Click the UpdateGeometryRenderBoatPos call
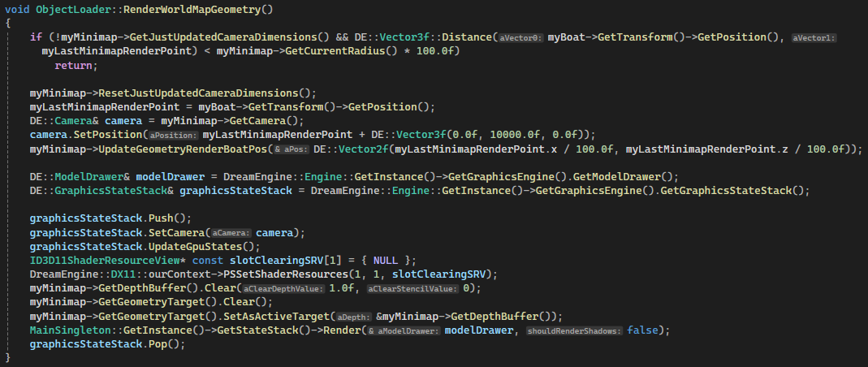Viewport: 868px width, 367px height. (x=182, y=149)
